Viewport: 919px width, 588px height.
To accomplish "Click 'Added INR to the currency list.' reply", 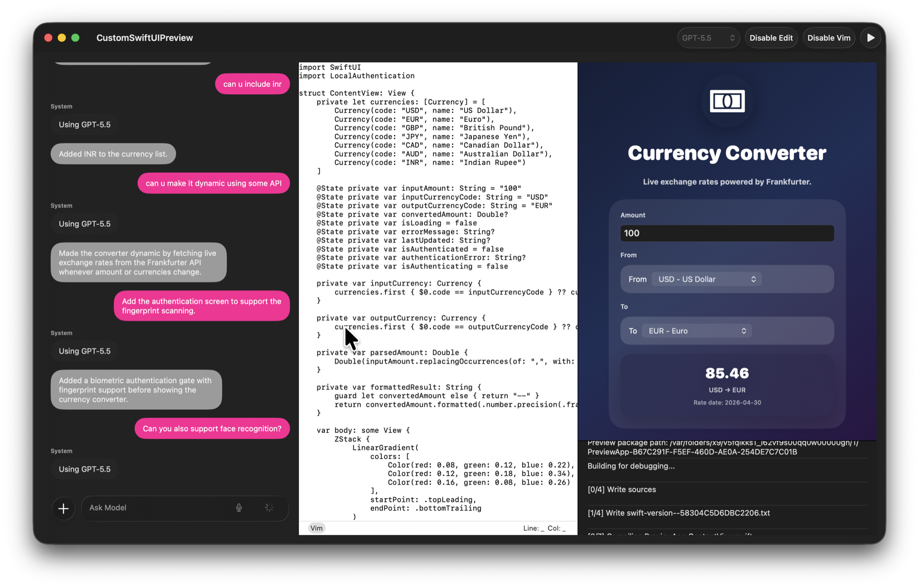I will pyautogui.click(x=113, y=154).
